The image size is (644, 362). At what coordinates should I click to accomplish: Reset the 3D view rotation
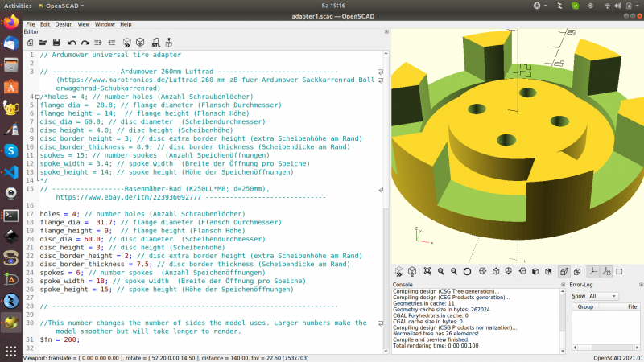coord(467,271)
